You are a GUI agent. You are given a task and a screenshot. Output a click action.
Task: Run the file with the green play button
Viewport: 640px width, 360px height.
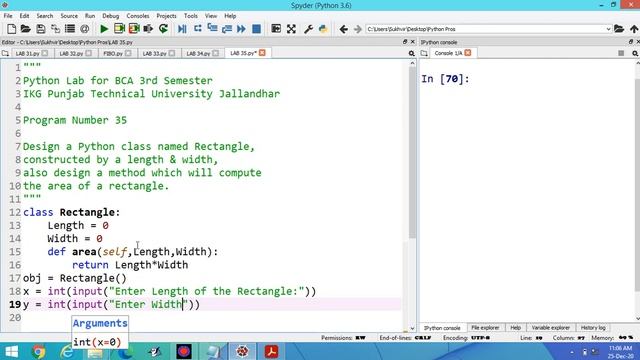point(104,29)
